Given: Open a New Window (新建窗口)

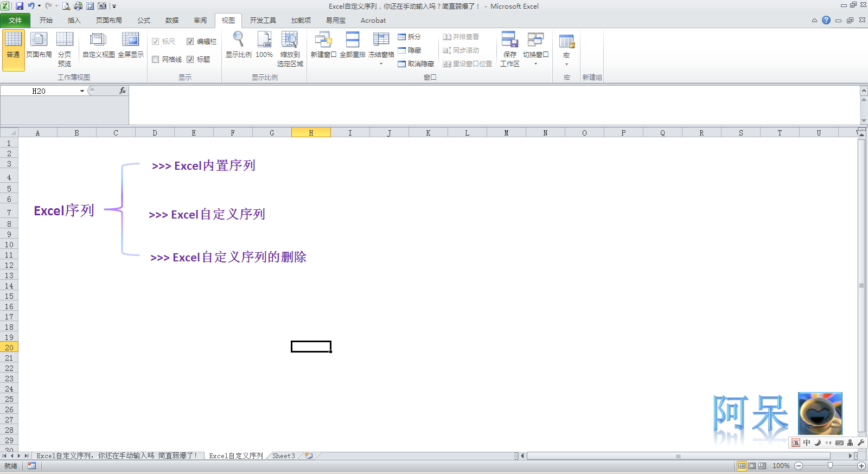Looking at the screenshot, I should tap(323, 46).
